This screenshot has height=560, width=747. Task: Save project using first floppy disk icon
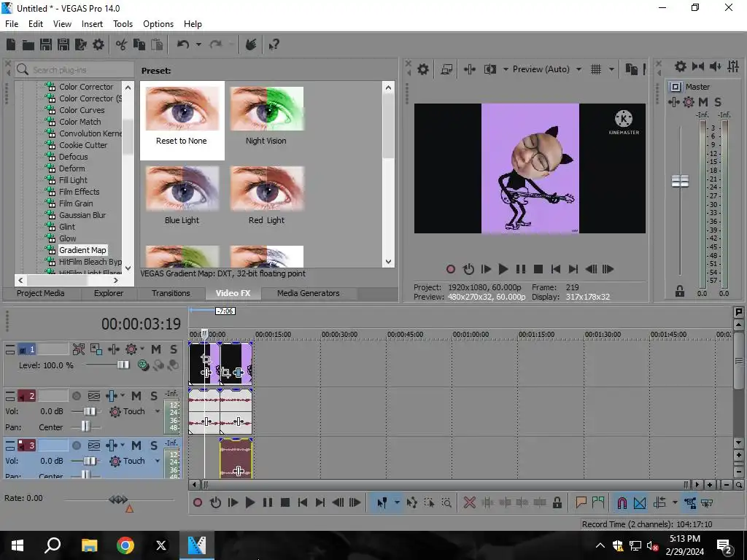tap(46, 44)
